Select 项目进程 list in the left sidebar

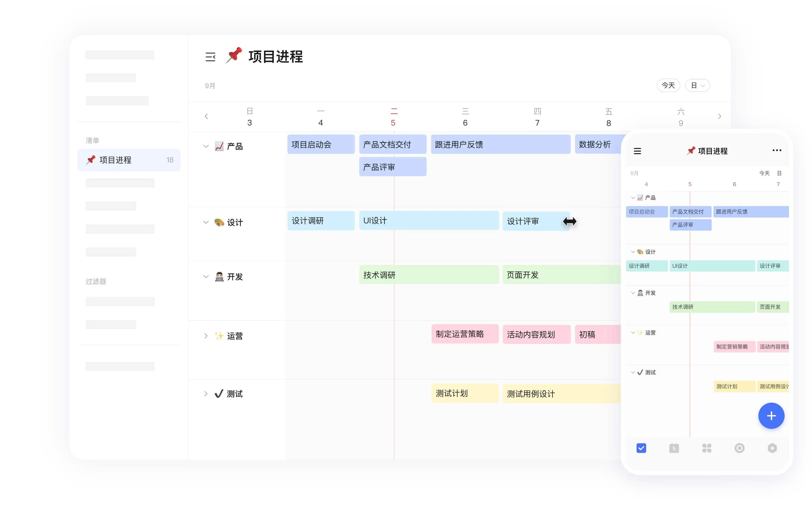click(x=129, y=160)
